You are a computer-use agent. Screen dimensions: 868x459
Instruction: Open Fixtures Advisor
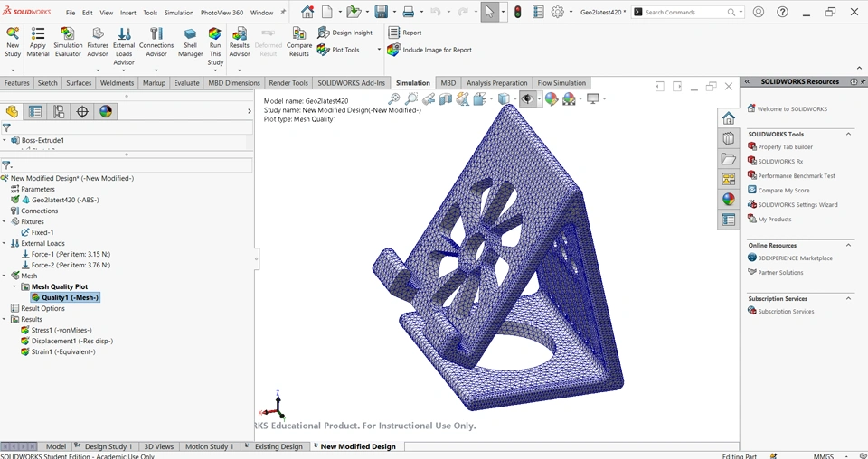[x=98, y=43]
